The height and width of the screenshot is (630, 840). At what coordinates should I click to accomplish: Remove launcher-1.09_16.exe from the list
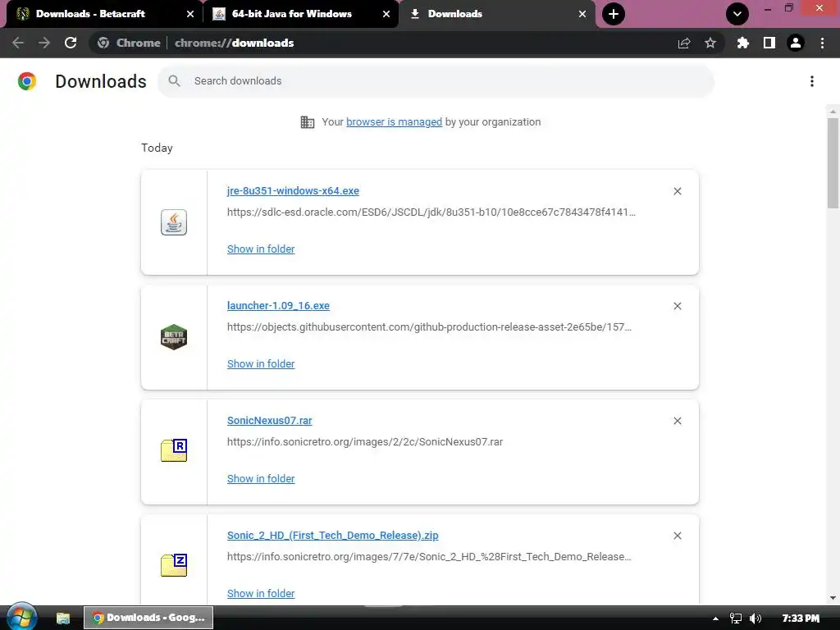(677, 306)
